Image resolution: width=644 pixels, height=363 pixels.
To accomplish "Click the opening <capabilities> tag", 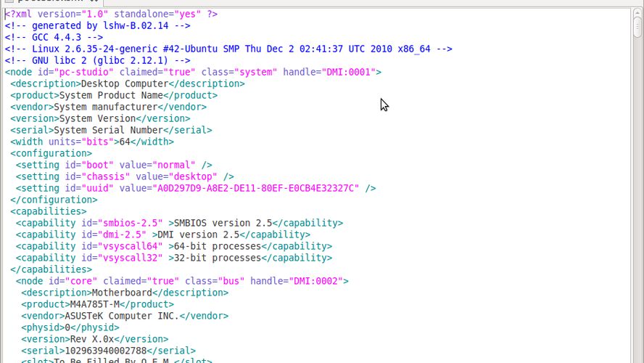I will [x=49, y=211].
